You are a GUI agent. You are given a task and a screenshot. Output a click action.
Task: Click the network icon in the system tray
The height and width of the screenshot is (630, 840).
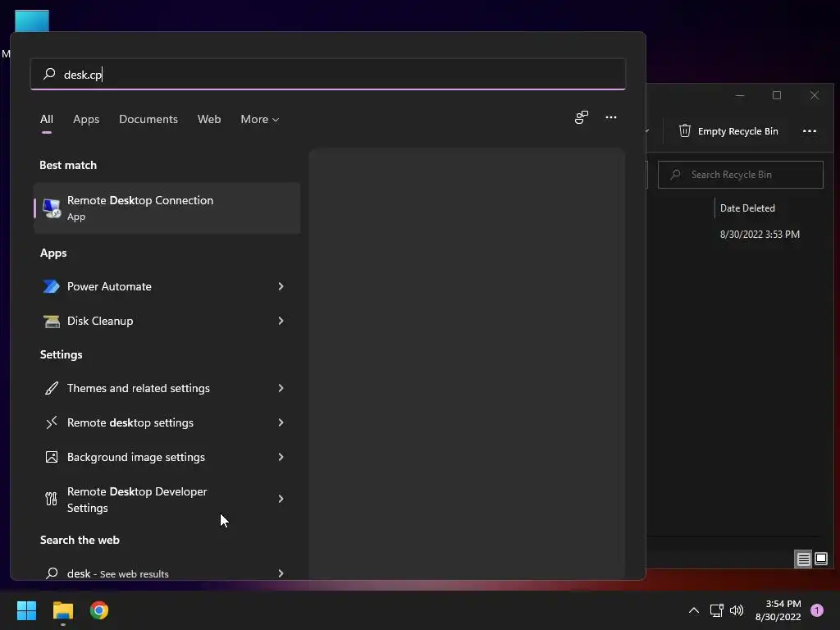717,610
